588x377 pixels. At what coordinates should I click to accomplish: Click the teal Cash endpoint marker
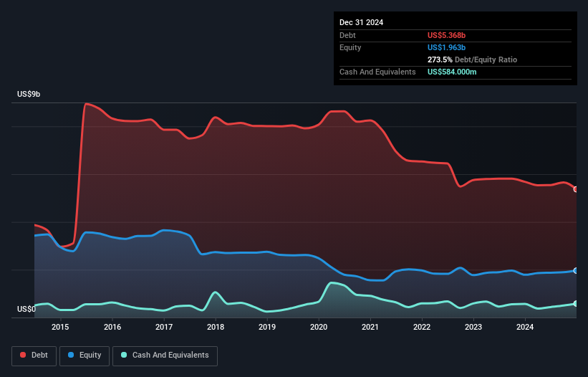(576, 304)
